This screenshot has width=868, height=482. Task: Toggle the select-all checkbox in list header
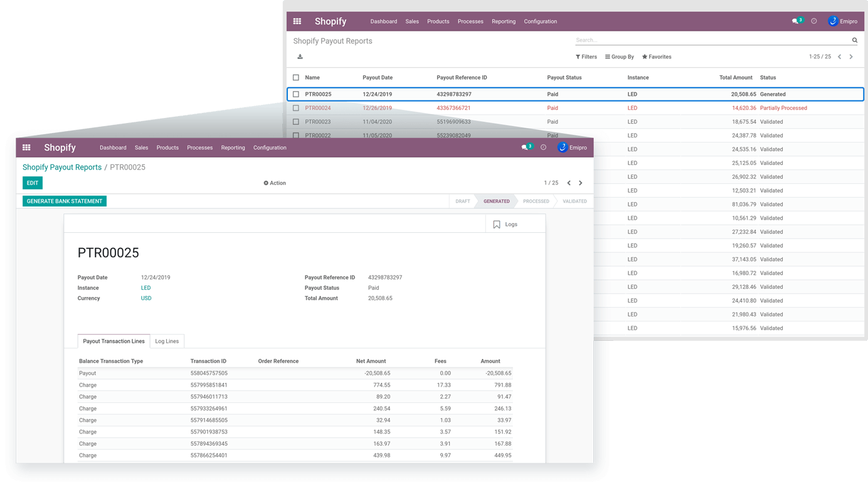coord(296,78)
